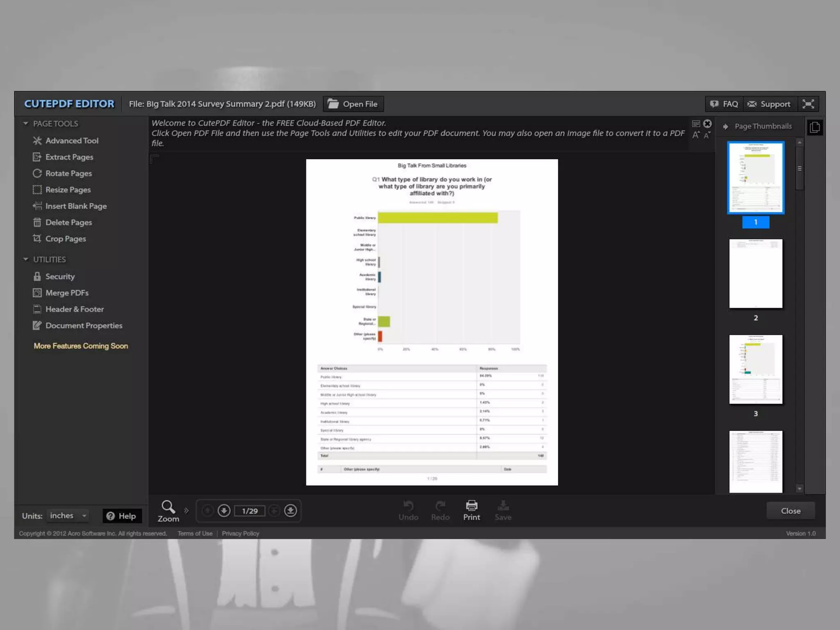Image resolution: width=840 pixels, height=630 pixels.
Task: Choose the Crop Pages tool
Action: tap(65, 239)
